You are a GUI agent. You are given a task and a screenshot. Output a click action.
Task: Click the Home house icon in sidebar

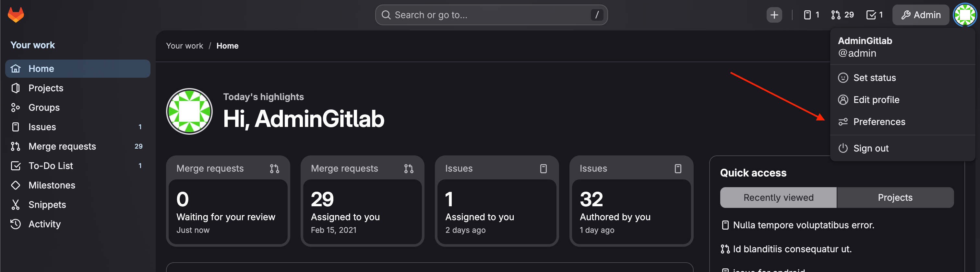(x=16, y=68)
